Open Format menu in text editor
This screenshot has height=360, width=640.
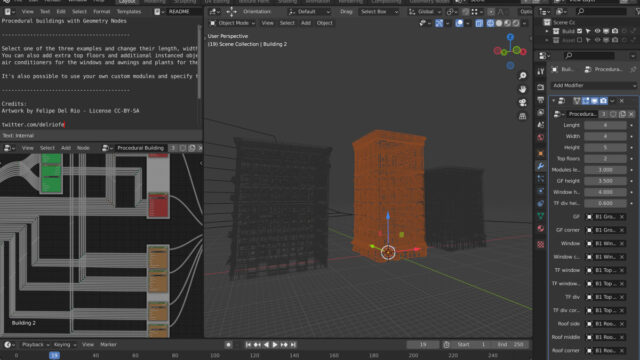pos(102,12)
